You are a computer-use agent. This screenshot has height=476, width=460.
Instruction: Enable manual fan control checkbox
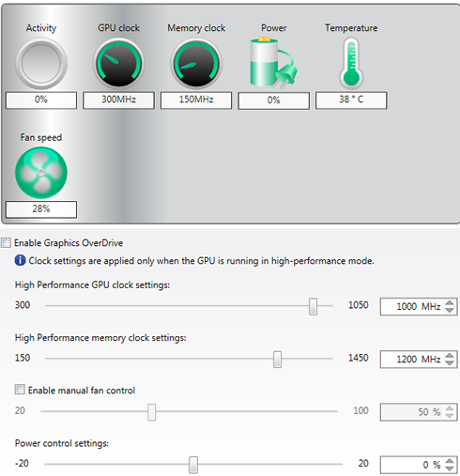coord(20,390)
